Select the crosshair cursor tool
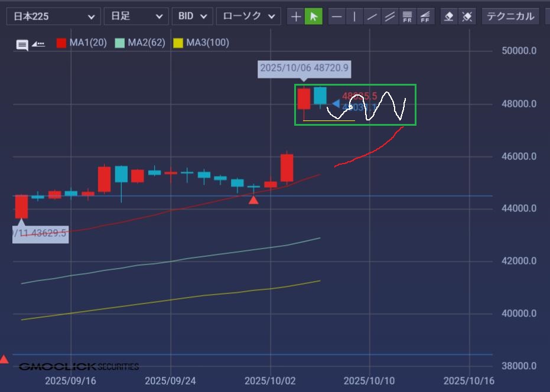Image resolution: width=550 pixels, height=392 pixels. click(296, 17)
